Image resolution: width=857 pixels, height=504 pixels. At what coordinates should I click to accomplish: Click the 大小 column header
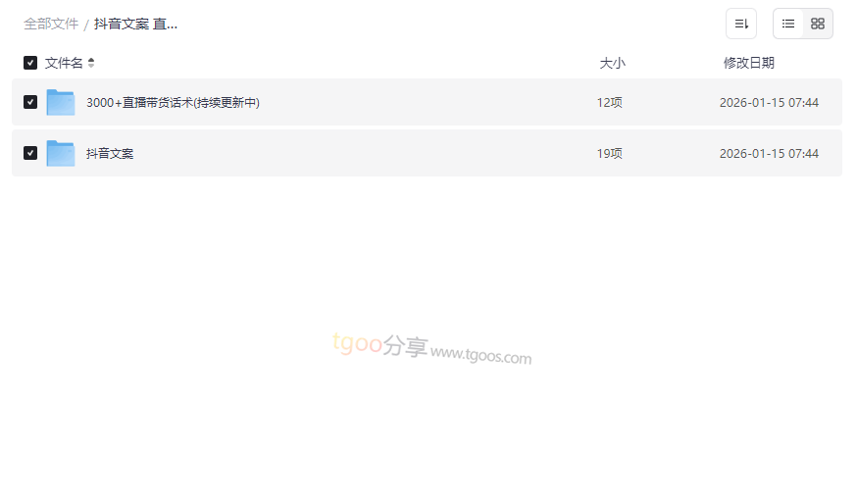tap(612, 63)
